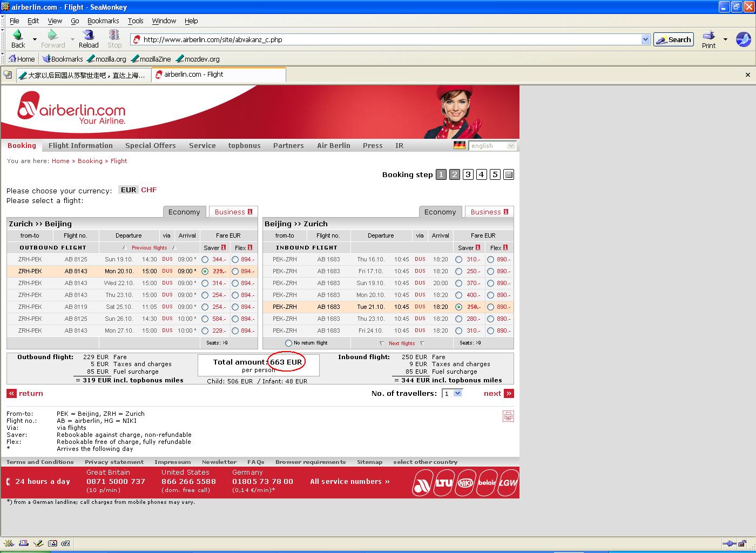The width and height of the screenshot is (756, 553).
Task: Go to booking step 3
Action: 468,174
